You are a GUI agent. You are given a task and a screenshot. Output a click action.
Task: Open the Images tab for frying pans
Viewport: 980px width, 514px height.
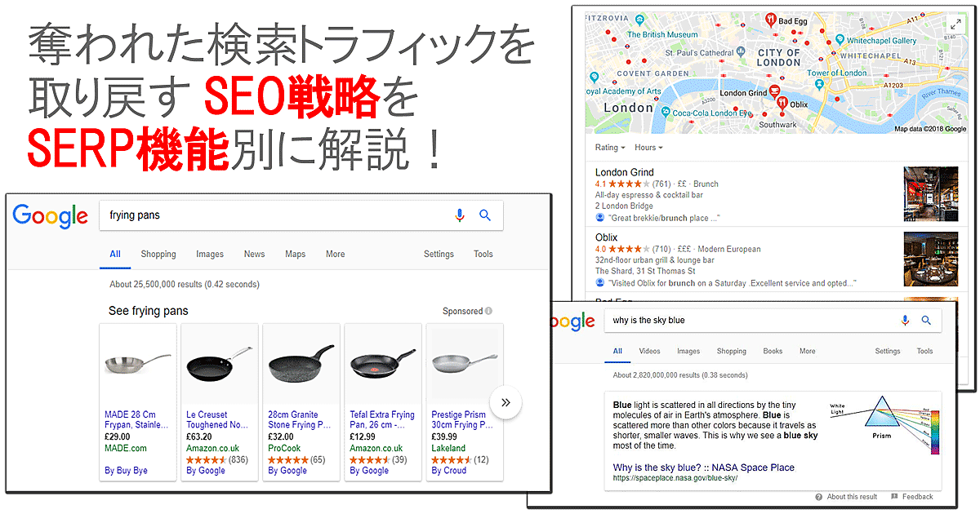pos(210,254)
